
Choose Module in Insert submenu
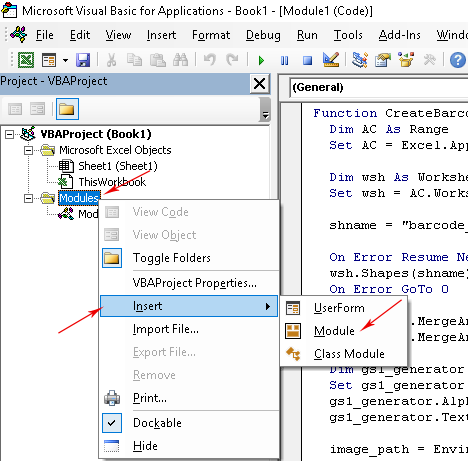(344, 331)
